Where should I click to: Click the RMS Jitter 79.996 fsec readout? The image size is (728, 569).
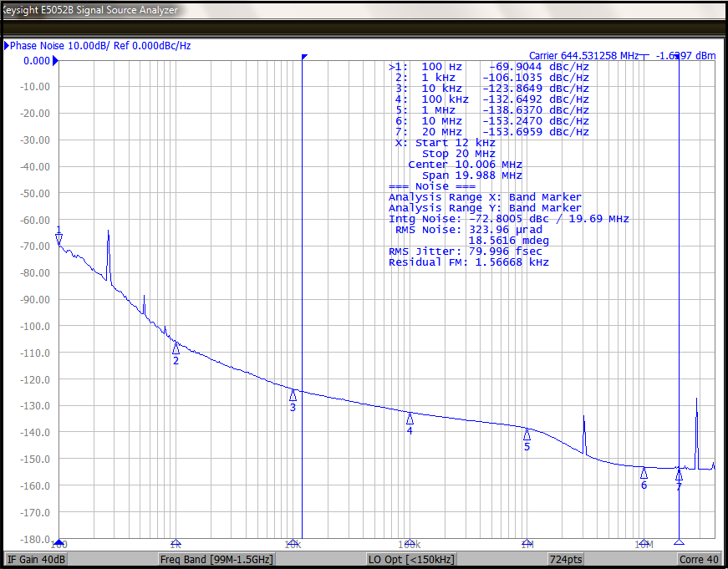click(465, 251)
